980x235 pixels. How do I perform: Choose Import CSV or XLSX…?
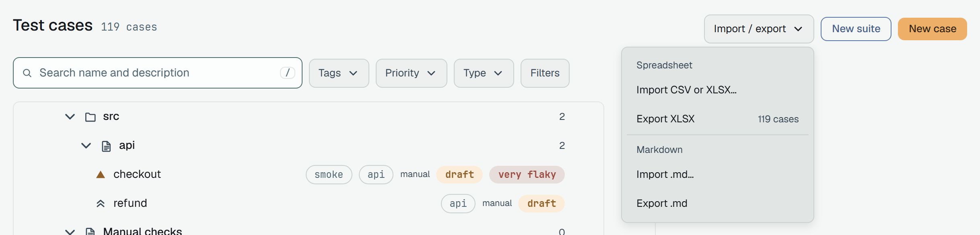(718, 90)
